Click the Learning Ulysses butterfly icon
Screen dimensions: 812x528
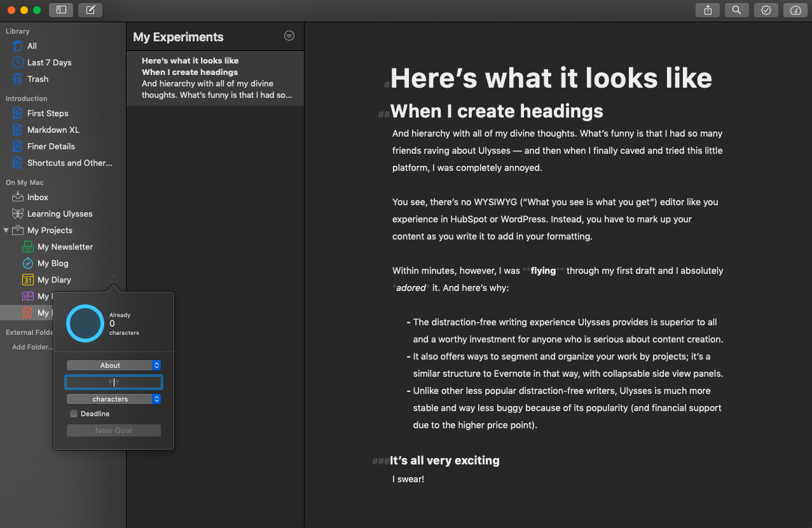coord(17,213)
